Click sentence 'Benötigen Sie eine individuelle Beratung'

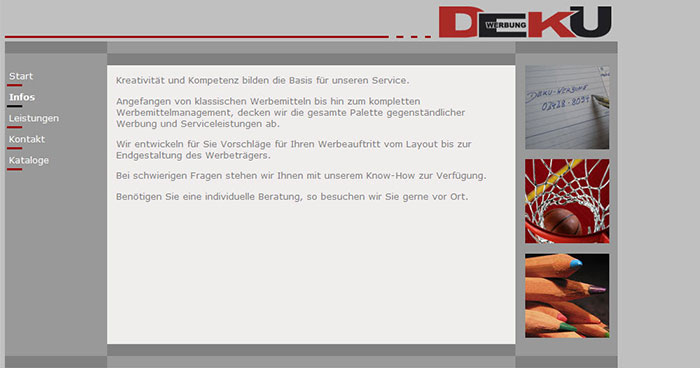point(292,197)
